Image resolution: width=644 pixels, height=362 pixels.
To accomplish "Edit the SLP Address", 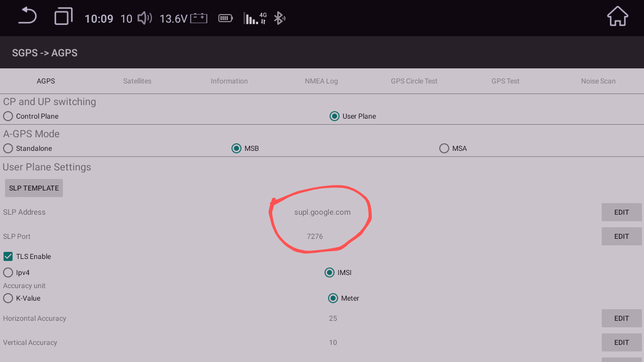I will pyautogui.click(x=622, y=212).
